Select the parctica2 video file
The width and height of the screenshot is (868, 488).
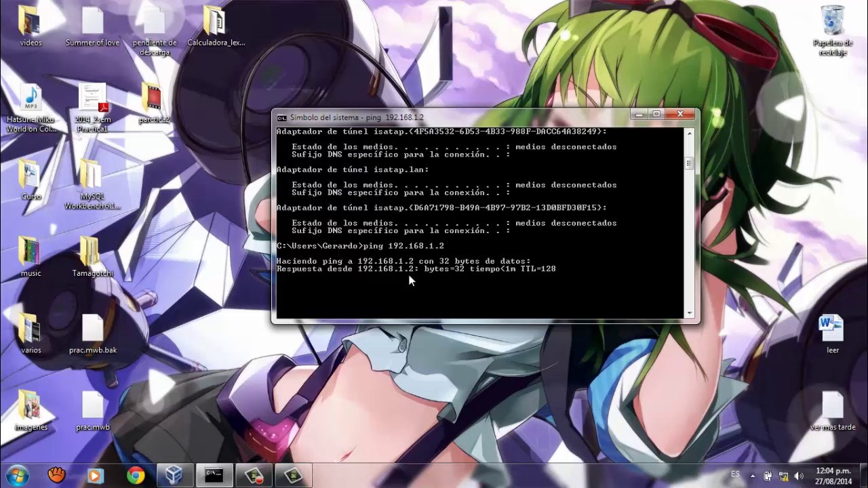(154, 104)
